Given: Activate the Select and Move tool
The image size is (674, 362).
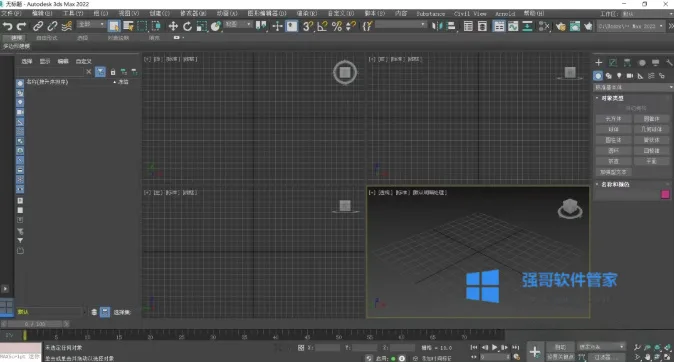Looking at the screenshot, I should point(173,26).
